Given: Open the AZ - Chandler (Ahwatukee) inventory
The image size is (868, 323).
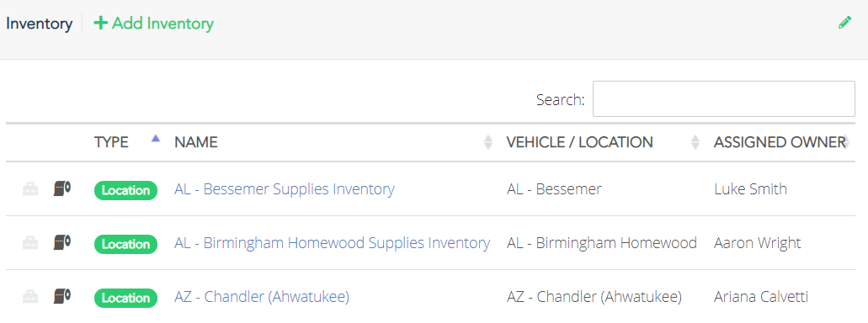Looking at the screenshot, I should click(262, 297).
